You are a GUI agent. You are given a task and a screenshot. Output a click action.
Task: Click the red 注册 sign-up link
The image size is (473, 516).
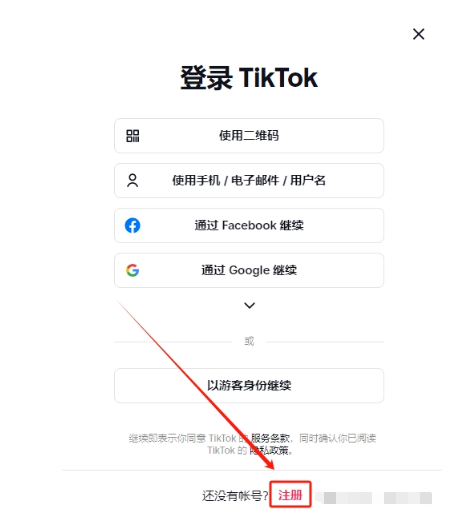coord(290,495)
